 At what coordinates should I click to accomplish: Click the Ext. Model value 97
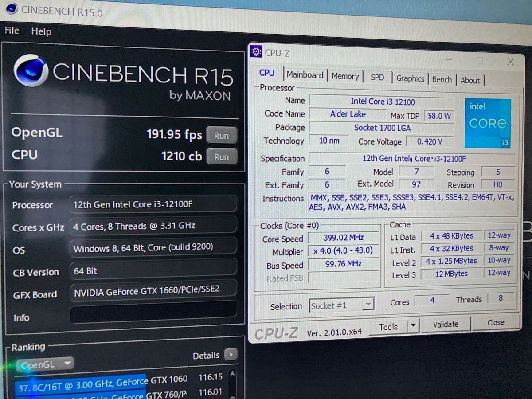(416, 184)
